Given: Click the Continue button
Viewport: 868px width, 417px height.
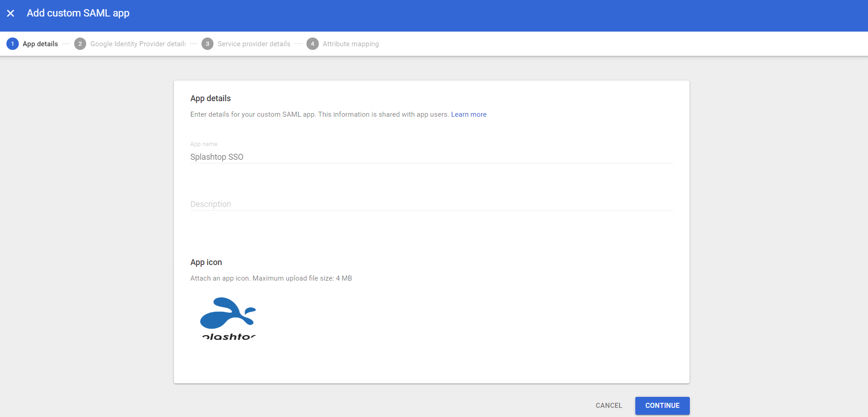Looking at the screenshot, I should [x=662, y=406].
